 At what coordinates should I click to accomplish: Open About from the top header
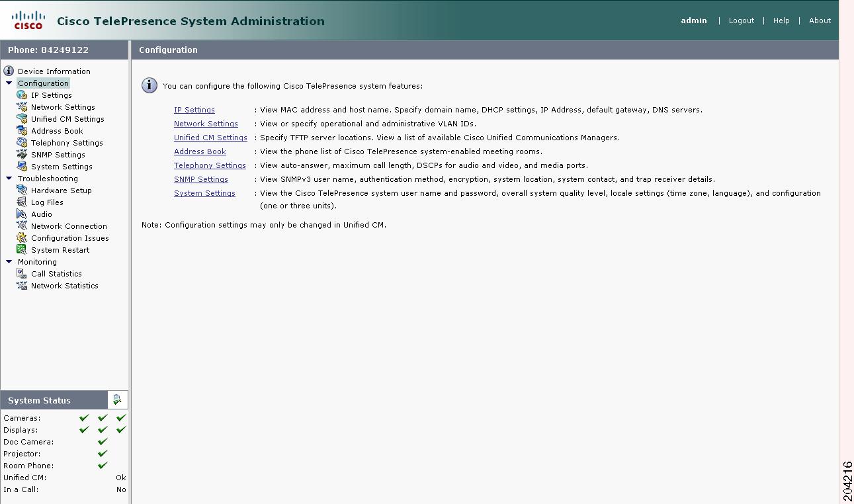click(x=820, y=21)
